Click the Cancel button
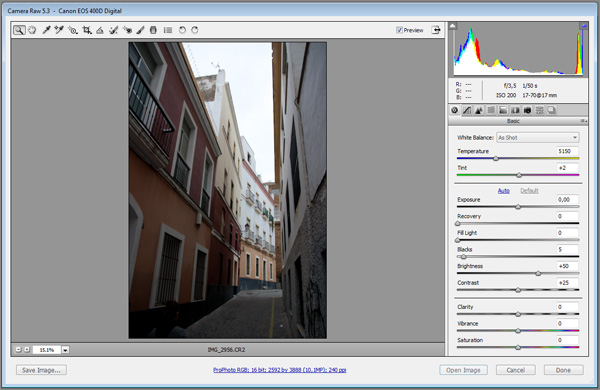Screen dimensions: 600x390 pos(515,370)
